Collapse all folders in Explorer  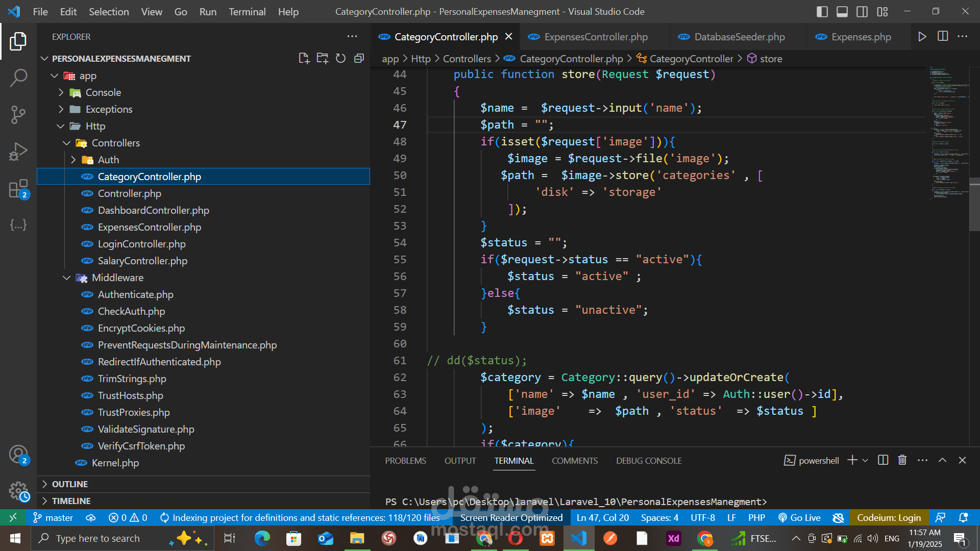click(359, 59)
